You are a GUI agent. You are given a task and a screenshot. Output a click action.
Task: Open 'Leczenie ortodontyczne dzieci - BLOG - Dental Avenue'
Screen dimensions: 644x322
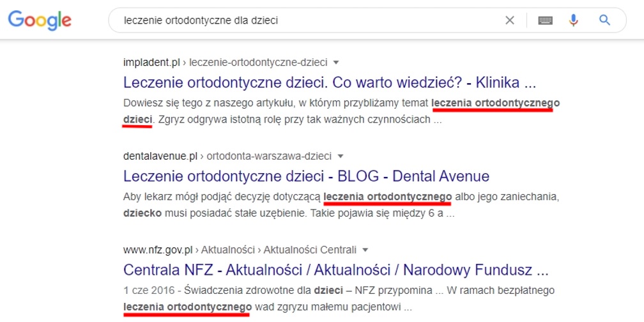coord(306,176)
